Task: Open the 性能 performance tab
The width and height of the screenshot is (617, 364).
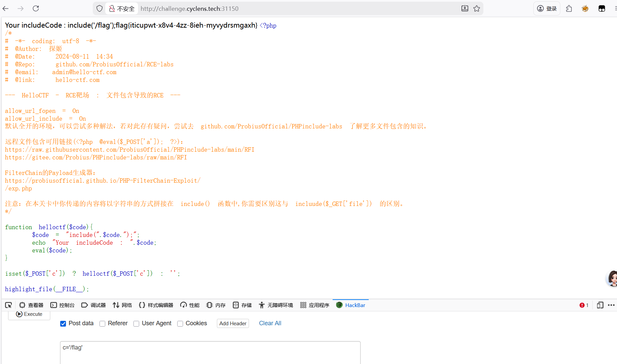Action: [190, 305]
